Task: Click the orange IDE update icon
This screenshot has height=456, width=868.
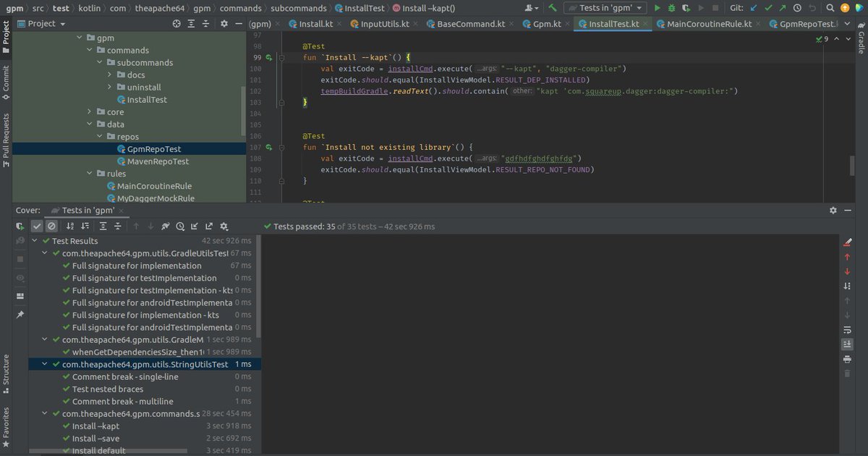Action: [845, 8]
